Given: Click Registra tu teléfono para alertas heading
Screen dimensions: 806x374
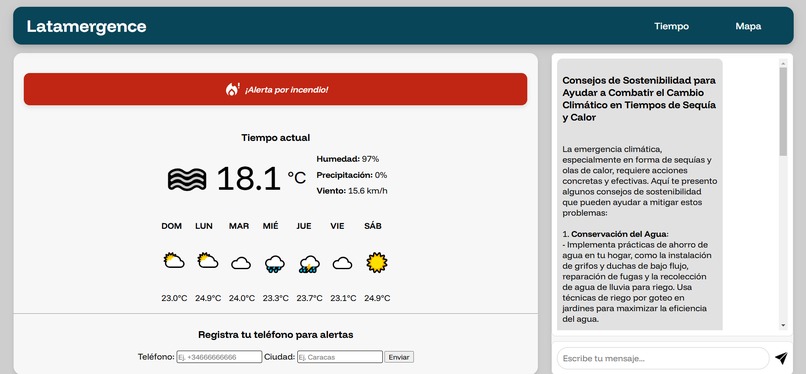Looking at the screenshot, I should coord(276,334).
